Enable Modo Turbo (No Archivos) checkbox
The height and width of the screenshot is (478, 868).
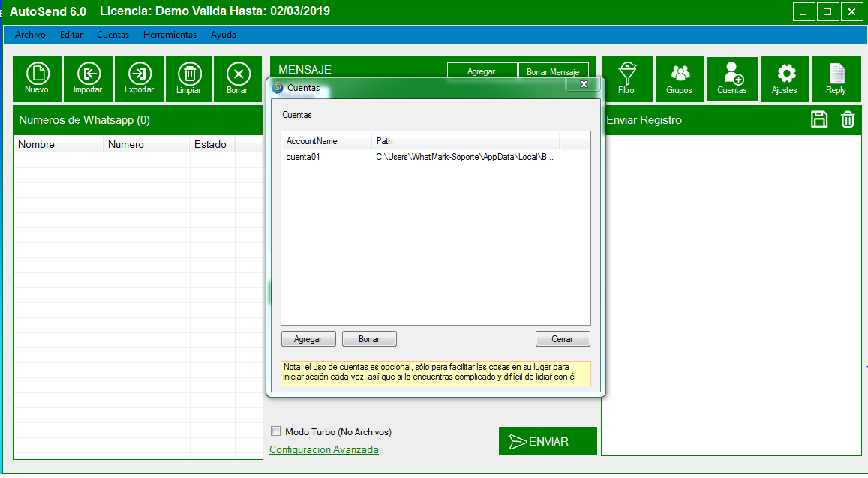275,431
